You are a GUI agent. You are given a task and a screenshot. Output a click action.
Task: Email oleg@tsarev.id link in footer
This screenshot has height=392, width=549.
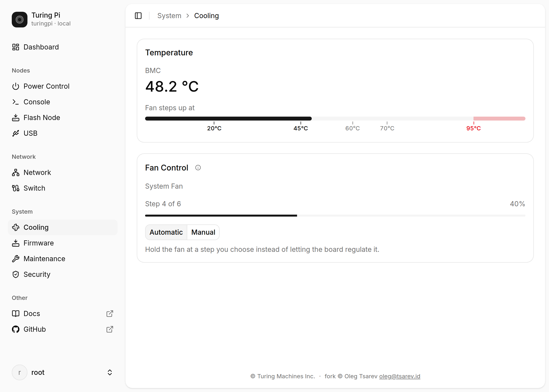pos(400,376)
